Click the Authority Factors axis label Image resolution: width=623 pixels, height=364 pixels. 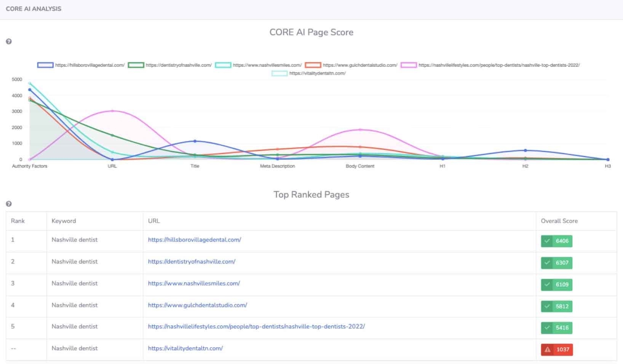[x=30, y=166]
